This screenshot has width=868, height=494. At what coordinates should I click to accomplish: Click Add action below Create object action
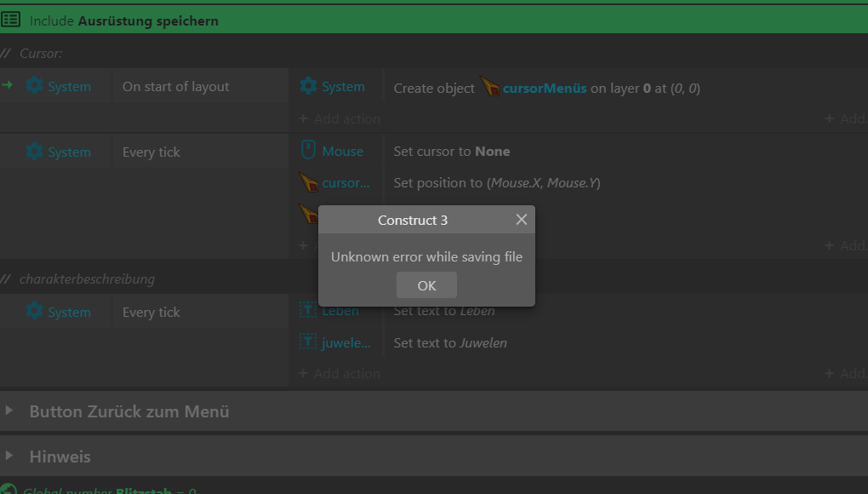click(340, 119)
